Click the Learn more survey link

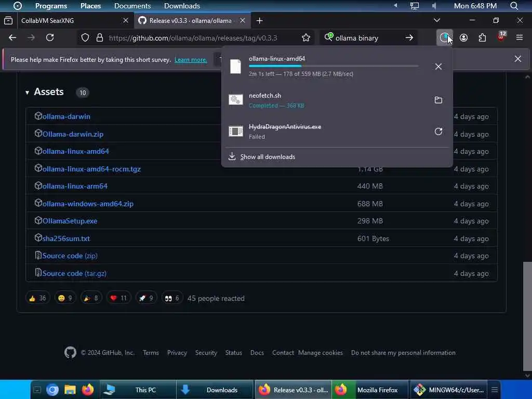(x=191, y=60)
